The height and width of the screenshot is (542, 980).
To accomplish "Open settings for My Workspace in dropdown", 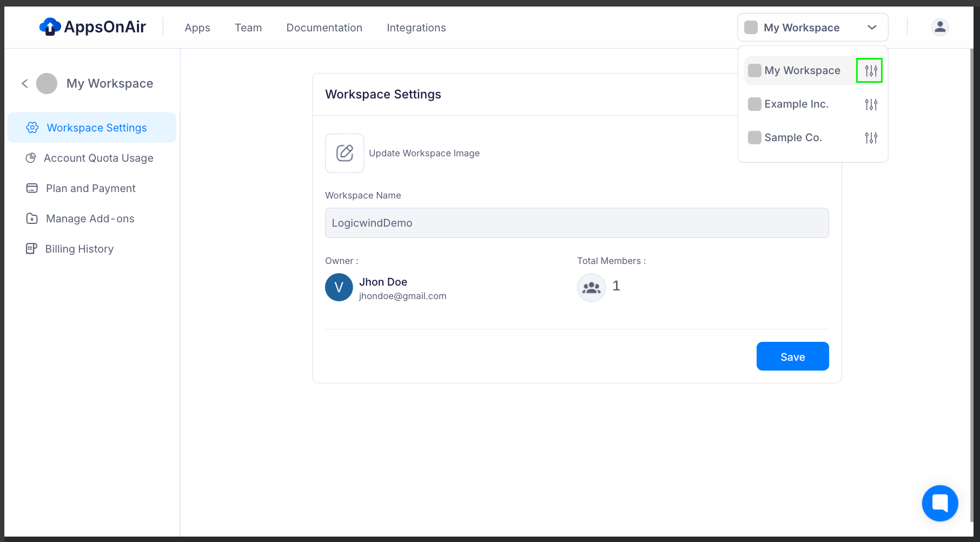I will click(870, 71).
